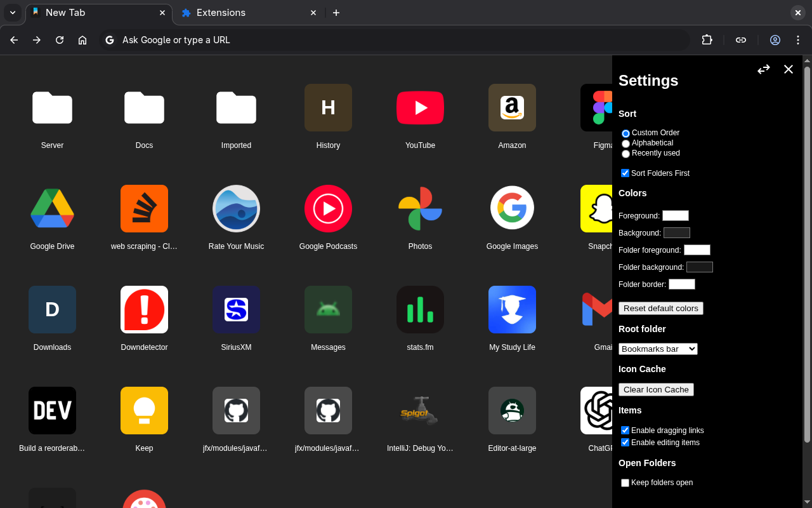This screenshot has height=508, width=812.
Task: Click the Reset default colors button
Action: point(661,308)
